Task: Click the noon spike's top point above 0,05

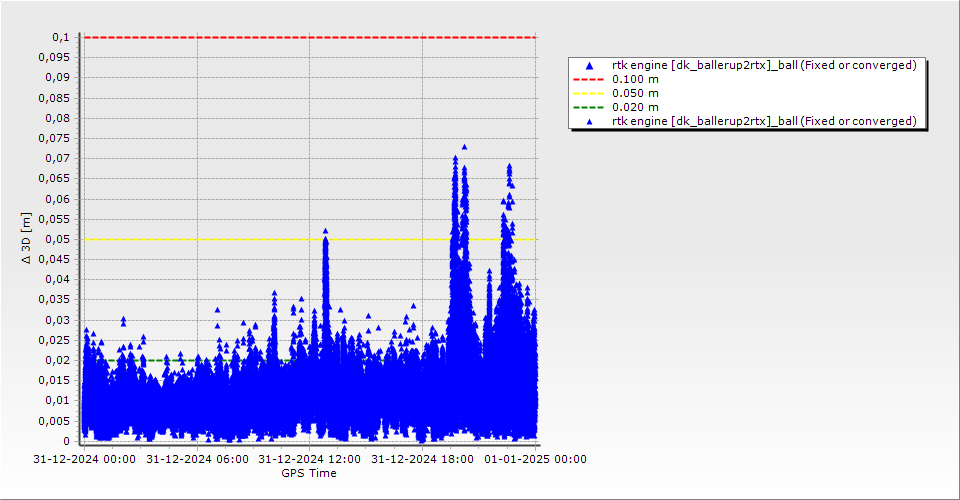Action: [x=325, y=231]
